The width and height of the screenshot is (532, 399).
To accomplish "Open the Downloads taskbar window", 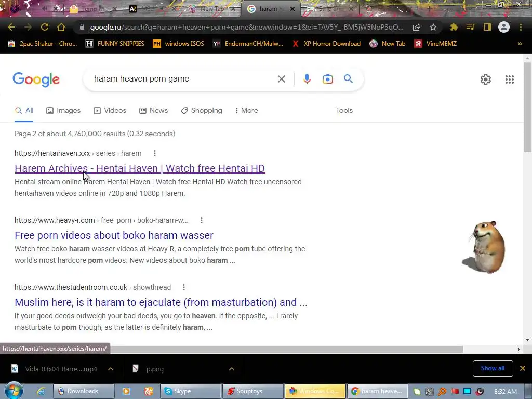I will click(x=84, y=391).
